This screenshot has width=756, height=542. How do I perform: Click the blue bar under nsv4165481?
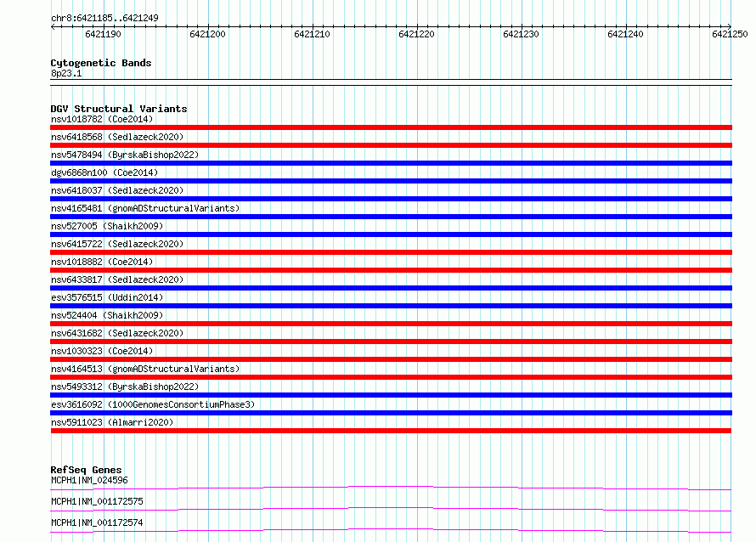click(391, 217)
